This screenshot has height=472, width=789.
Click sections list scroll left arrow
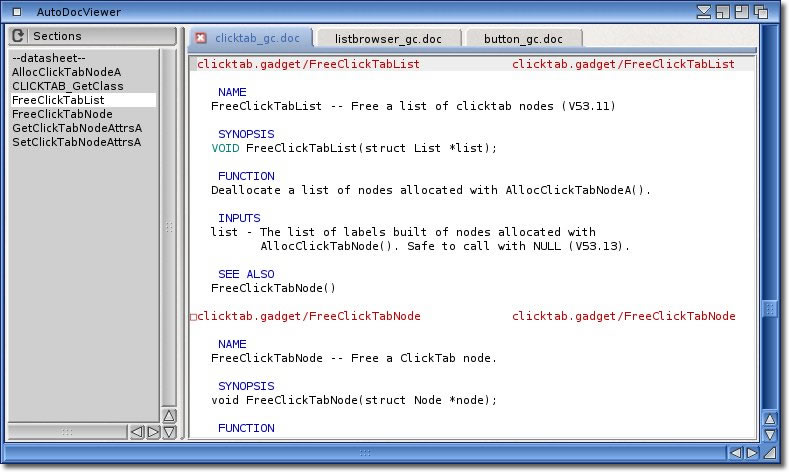(x=137, y=432)
